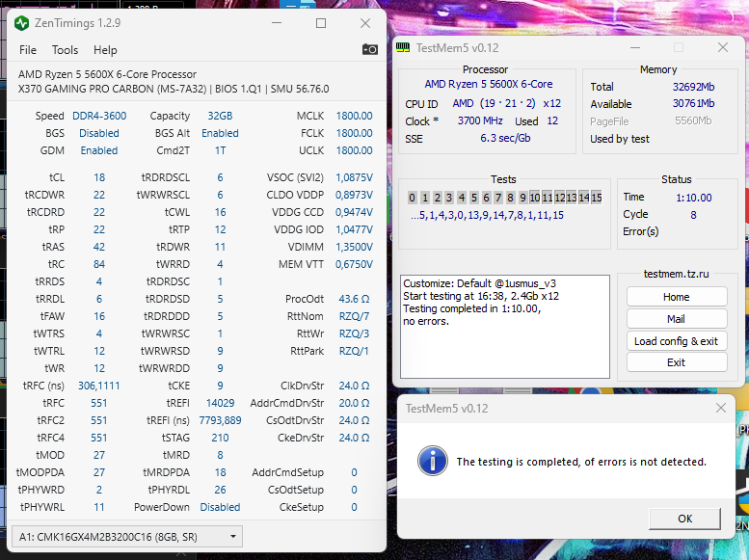Click the GDM Enabled value
Viewport: 749px width, 560px height.
[99, 150]
